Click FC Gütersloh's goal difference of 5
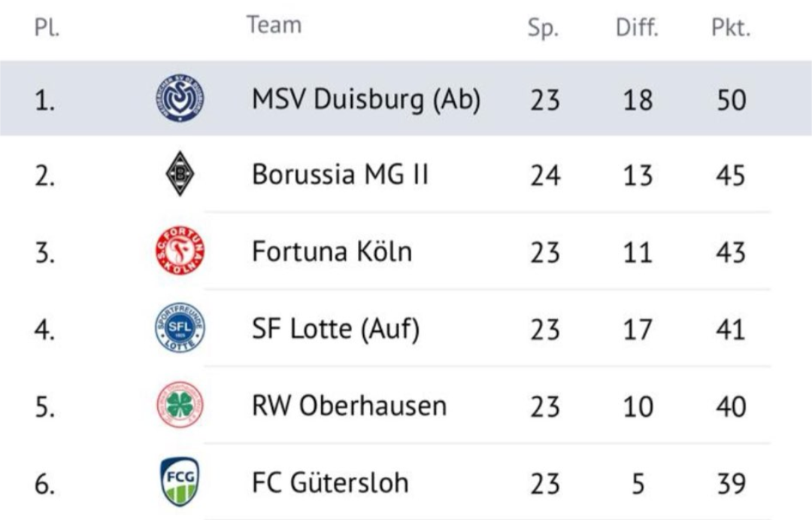The image size is (812, 520). (638, 483)
